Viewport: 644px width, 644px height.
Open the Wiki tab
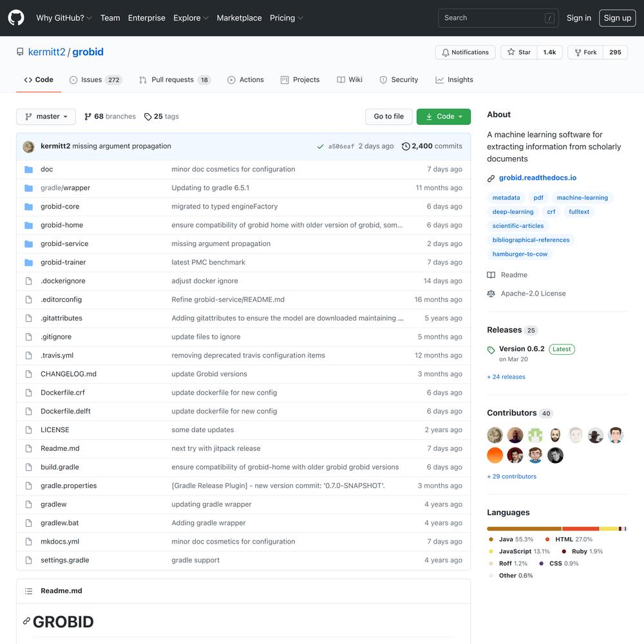[x=350, y=80]
